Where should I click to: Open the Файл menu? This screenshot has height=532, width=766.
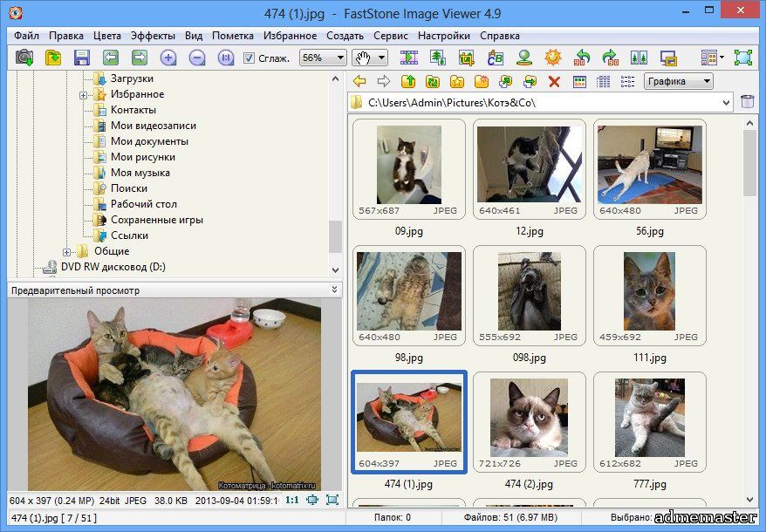[26, 36]
